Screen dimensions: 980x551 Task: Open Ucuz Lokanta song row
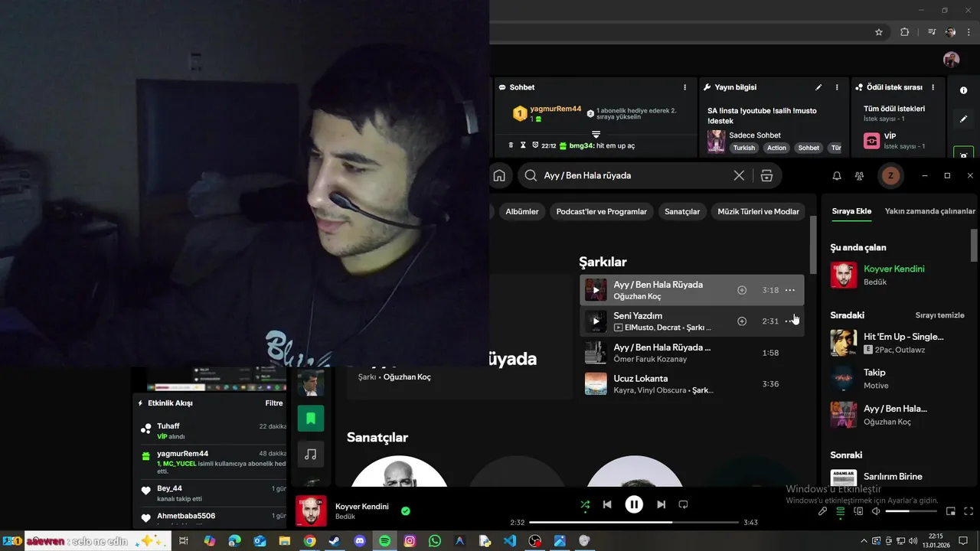pos(691,384)
